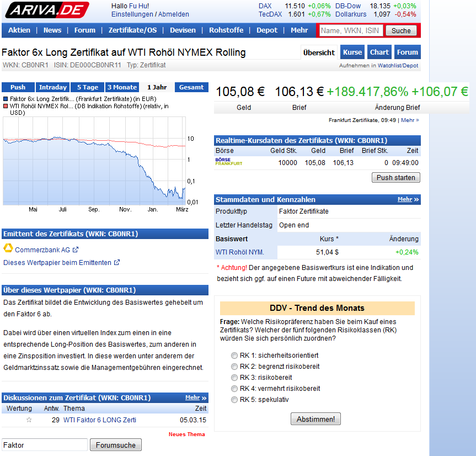The width and height of the screenshot is (476, 456).
Task: Open Dieses Wertpapier beim Emittenten link
Action: [x=57, y=262]
